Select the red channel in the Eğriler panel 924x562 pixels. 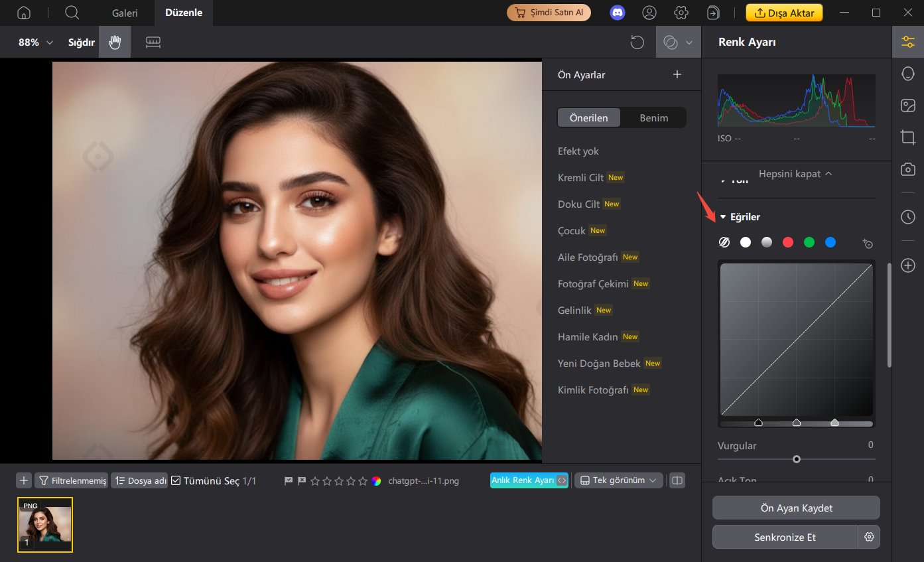[788, 242]
